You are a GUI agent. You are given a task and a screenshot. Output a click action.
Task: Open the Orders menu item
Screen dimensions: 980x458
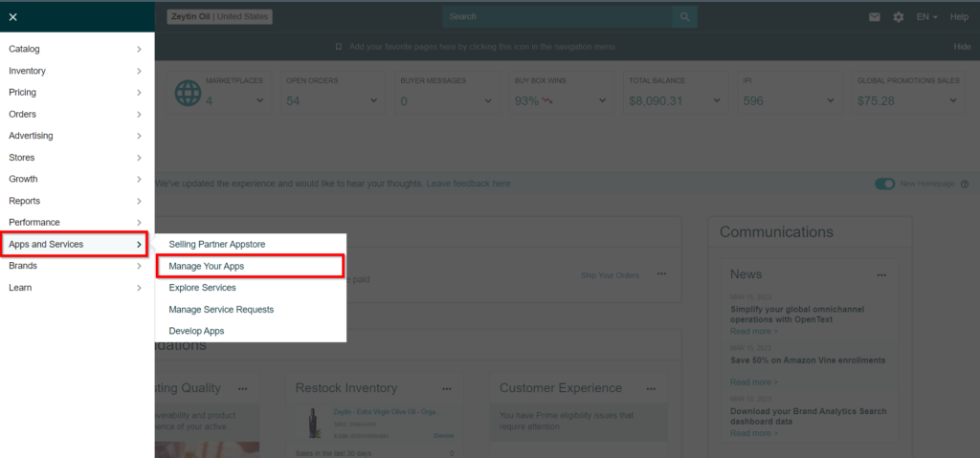(77, 114)
